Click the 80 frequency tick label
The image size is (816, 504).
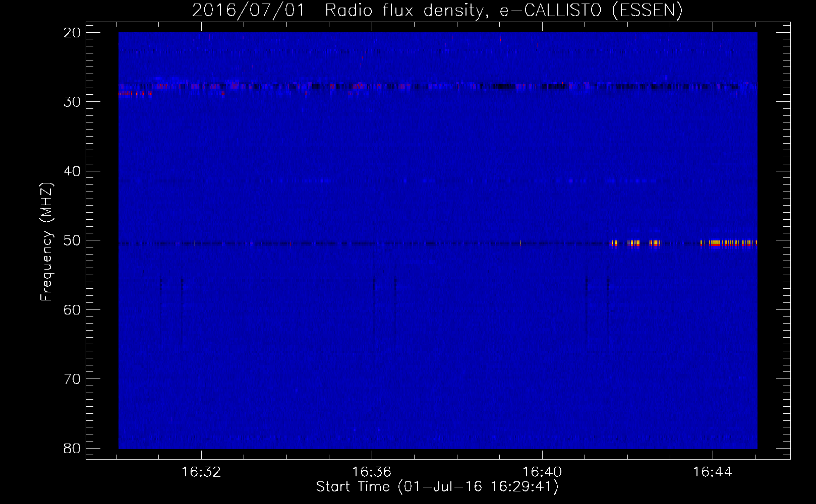click(72, 449)
